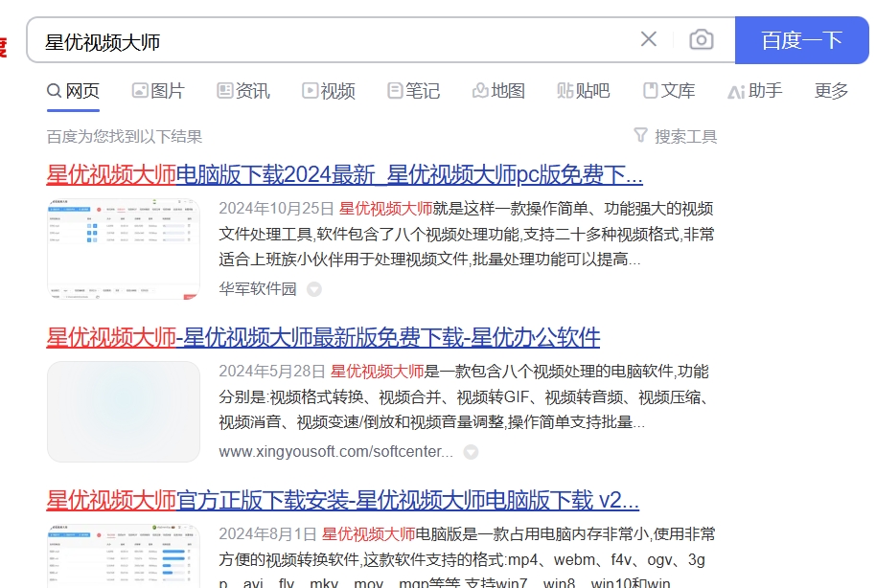Open result 星优视频大师电脑版下载2024最新
876x588 pixels.
[344, 175]
